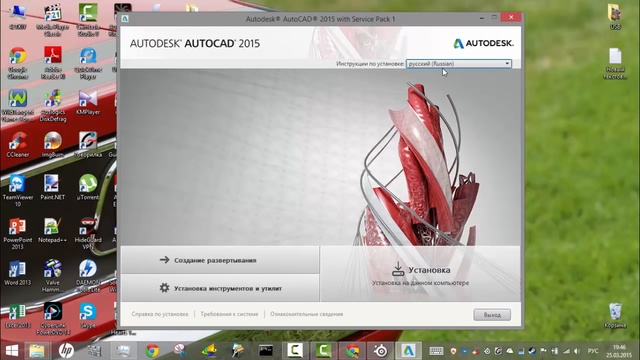Select the KMPlayer desktop icon
640x360 pixels.
tap(88, 102)
